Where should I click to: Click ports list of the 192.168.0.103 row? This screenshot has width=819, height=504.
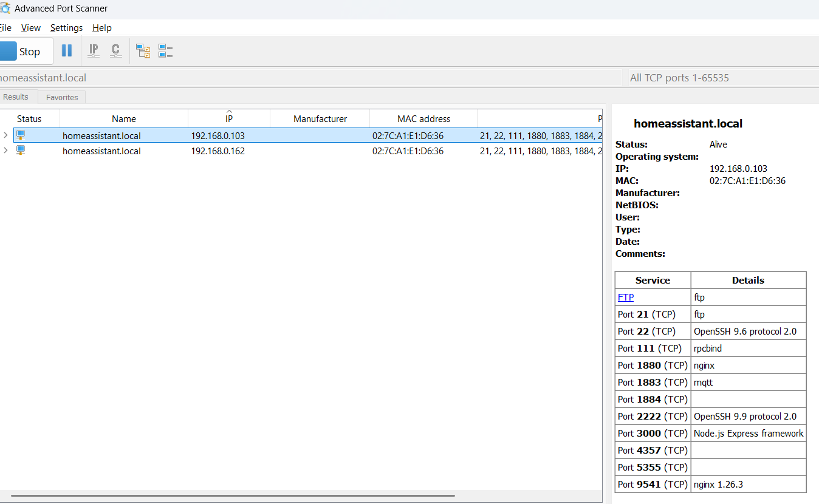click(541, 136)
